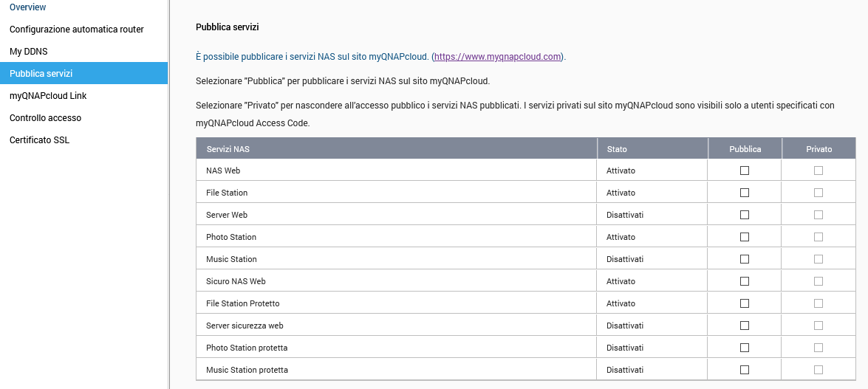Enable Pubblica for Photo Station protetta
This screenshot has height=389, width=868.
[745, 348]
